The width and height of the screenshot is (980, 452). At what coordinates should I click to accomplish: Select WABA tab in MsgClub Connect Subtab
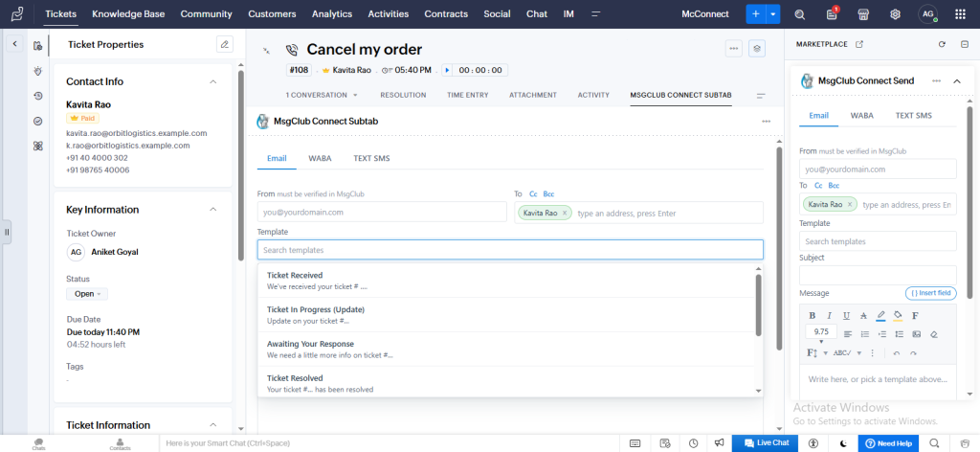click(320, 158)
